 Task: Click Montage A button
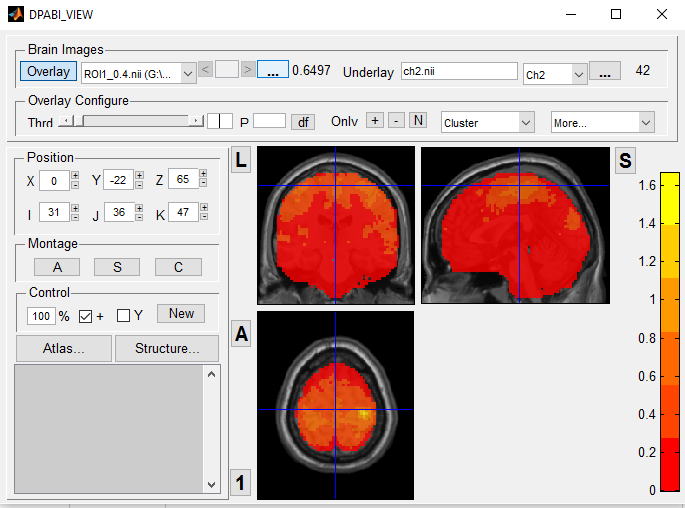[x=57, y=267]
